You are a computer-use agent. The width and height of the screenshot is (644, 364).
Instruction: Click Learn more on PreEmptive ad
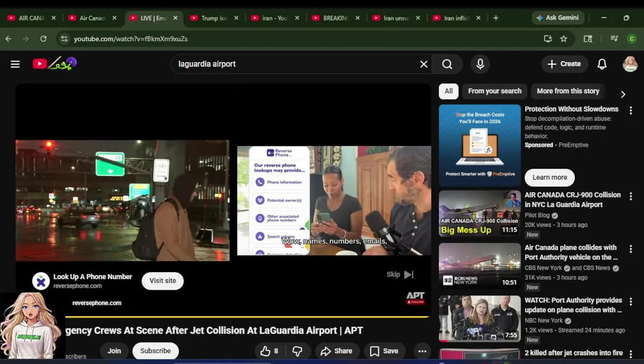(x=550, y=177)
